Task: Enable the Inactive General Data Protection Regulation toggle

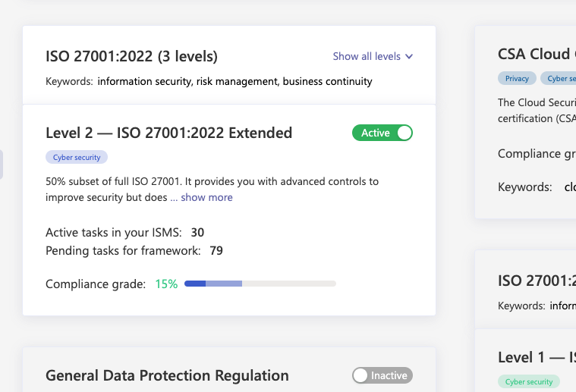Action: (382, 375)
